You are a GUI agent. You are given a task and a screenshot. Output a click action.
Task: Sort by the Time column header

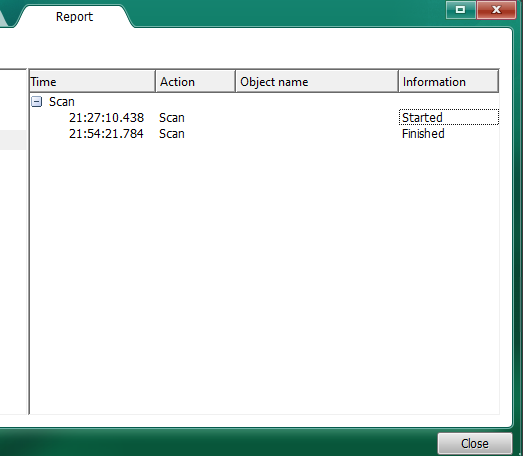(92, 82)
